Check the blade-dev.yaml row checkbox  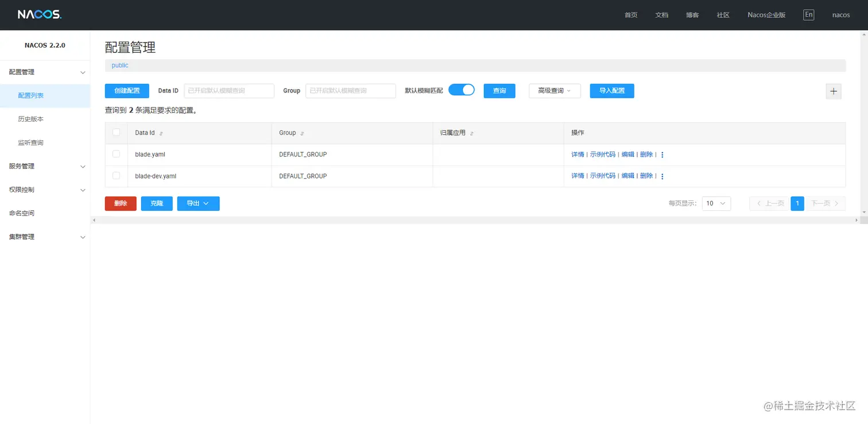click(117, 175)
